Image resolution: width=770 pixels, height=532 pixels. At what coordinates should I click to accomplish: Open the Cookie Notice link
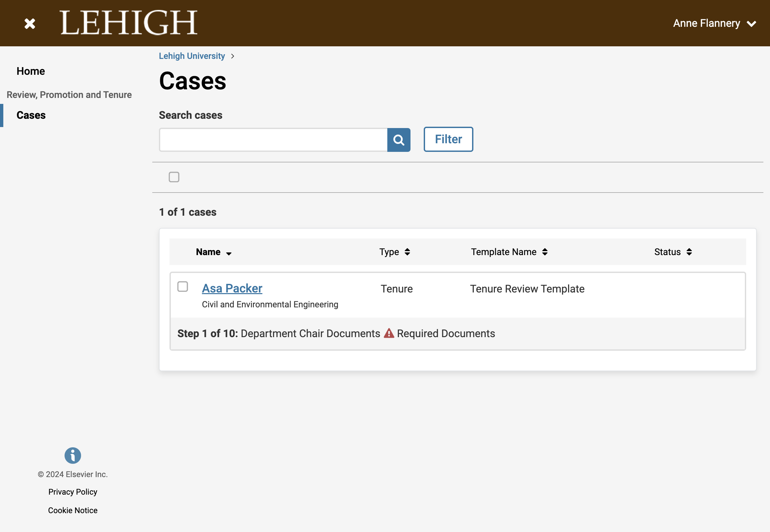tap(73, 510)
